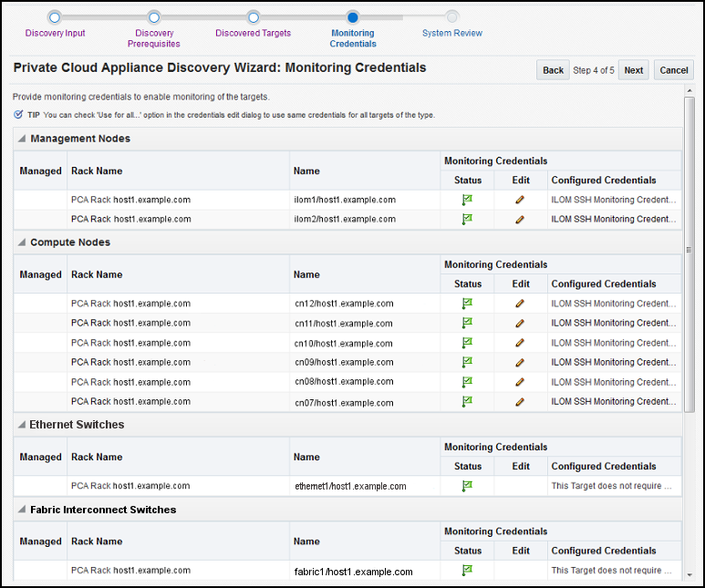Jump to the Discovered Targets step
This screenshot has width=705, height=588.
[x=254, y=17]
